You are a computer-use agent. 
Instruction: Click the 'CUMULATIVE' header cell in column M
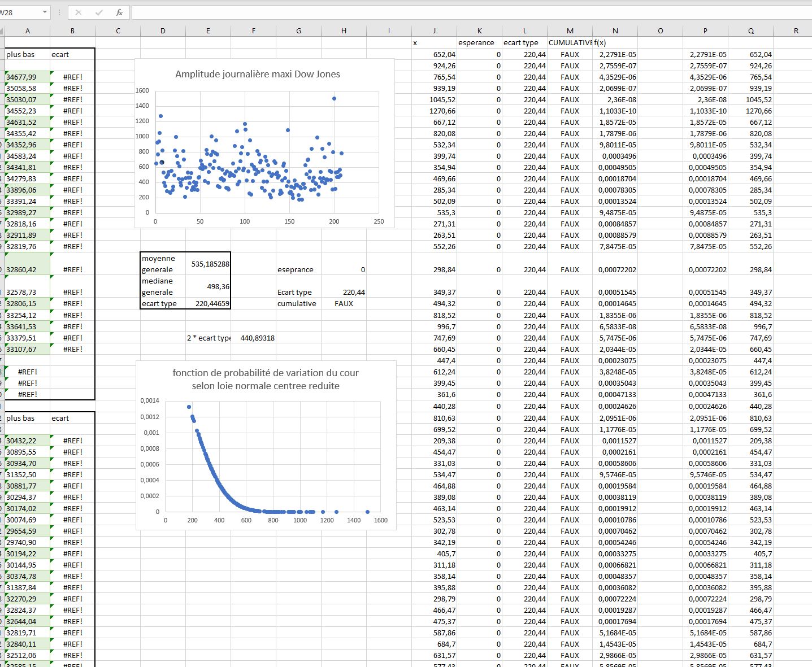[x=570, y=43]
